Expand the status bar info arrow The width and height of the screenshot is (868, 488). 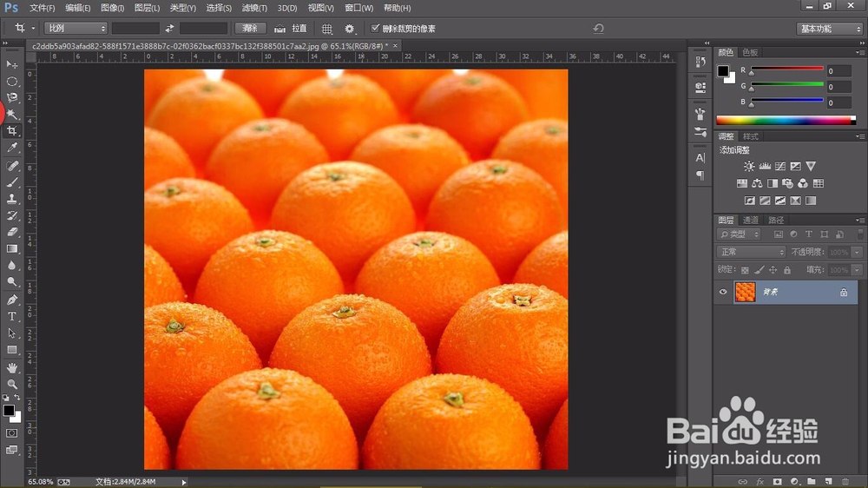(x=184, y=483)
